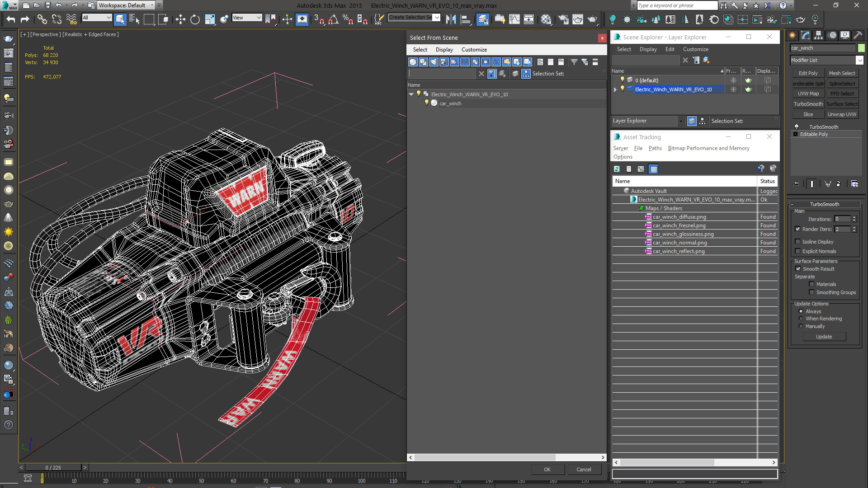The height and width of the screenshot is (488, 868).
Task: Select the Always update option
Action: [801, 311]
